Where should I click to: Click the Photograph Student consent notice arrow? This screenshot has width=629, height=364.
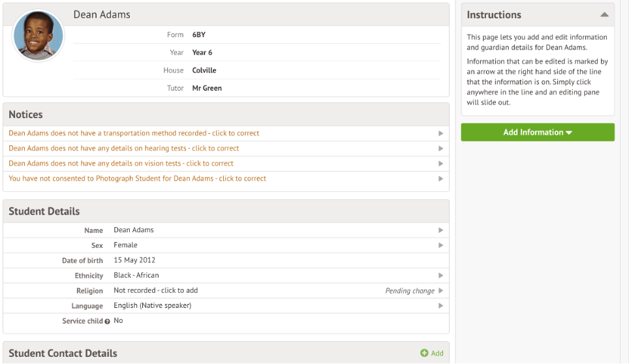tap(441, 179)
